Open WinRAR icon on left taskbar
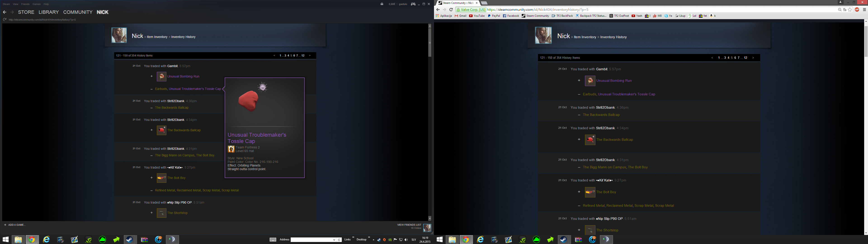The width and height of the screenshot is (868, 244). point(145,240)
